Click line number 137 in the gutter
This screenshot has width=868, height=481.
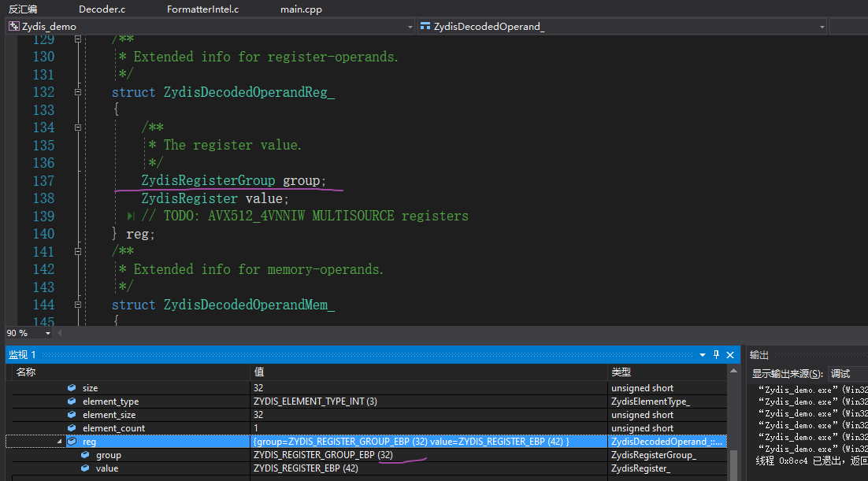tap(43, 181)
